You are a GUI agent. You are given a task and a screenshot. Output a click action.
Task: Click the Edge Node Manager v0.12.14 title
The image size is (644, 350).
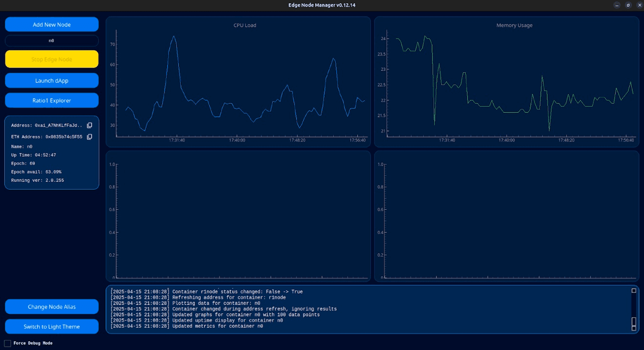(322, 5)
